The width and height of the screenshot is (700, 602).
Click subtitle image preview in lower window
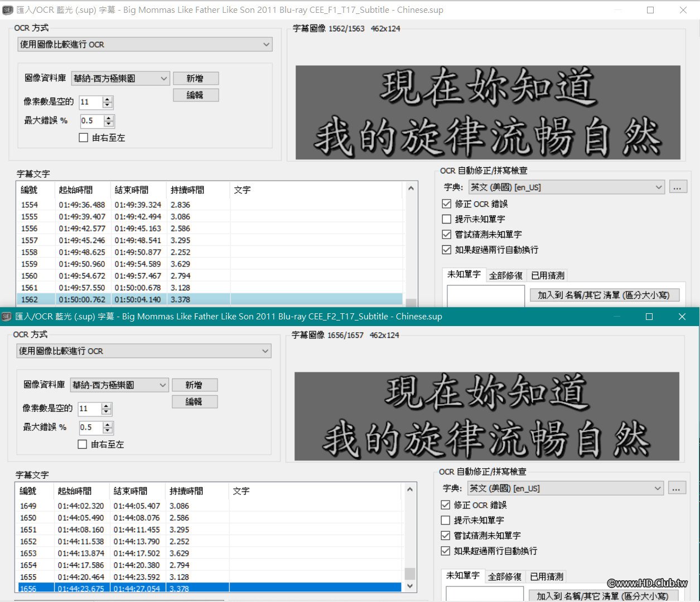[x=487, y=416]
